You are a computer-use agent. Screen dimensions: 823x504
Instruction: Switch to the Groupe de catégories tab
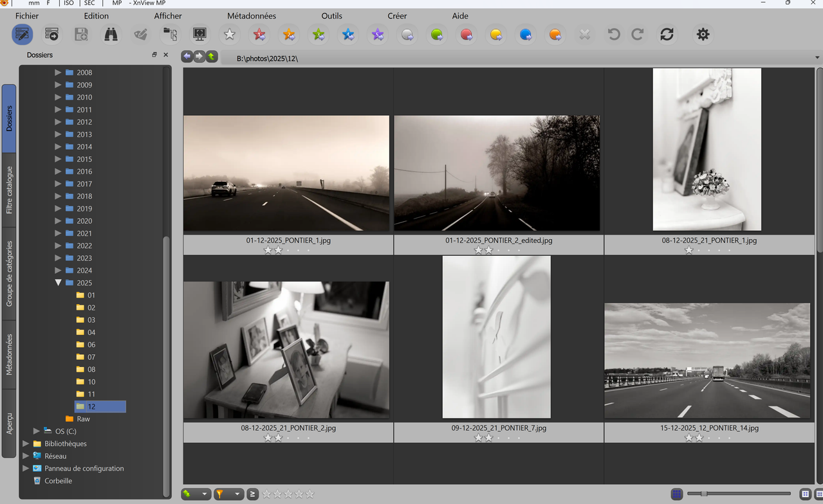9,273
